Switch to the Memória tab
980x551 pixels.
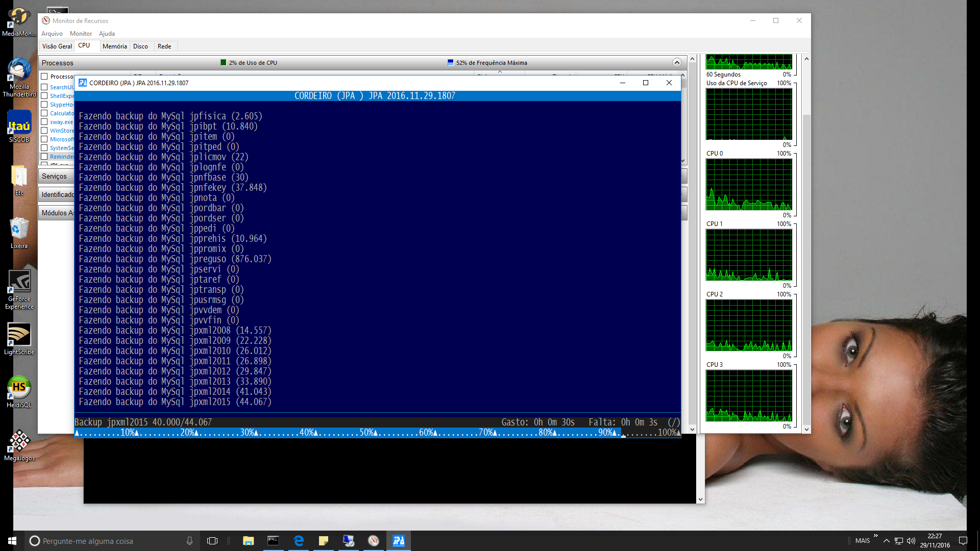coord(114,46)
